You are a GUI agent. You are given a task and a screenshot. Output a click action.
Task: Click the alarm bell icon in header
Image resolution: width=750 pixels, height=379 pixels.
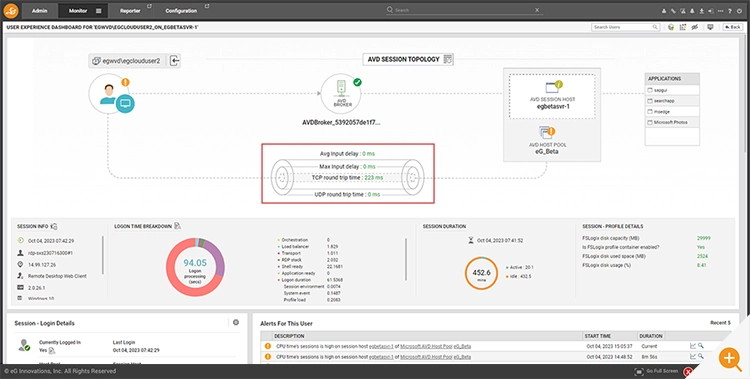pyautogui.click(x=692, y=11)
